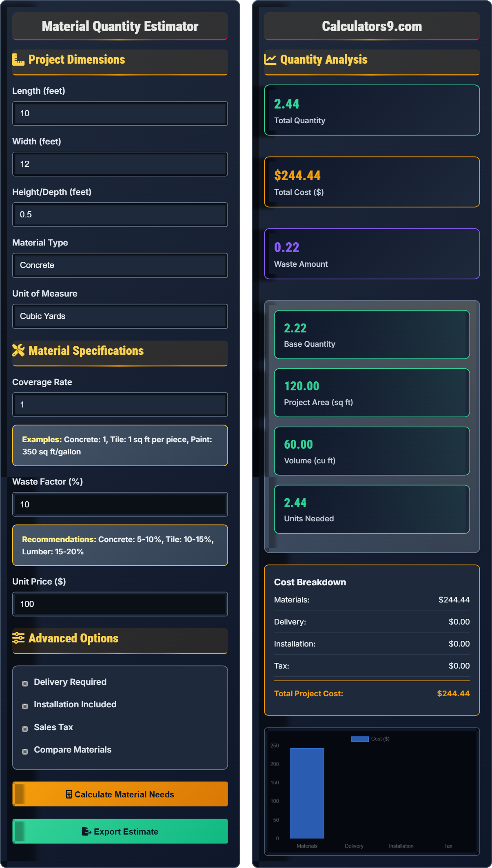
Task: Click the Cost Breakdown heading
Action: click(310, 582)
